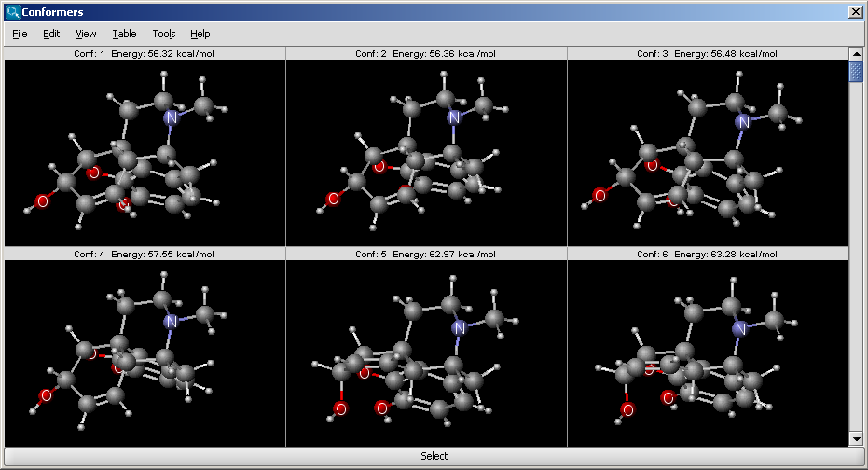Select conformer 3 molecule thumbnail

[708, 153]
